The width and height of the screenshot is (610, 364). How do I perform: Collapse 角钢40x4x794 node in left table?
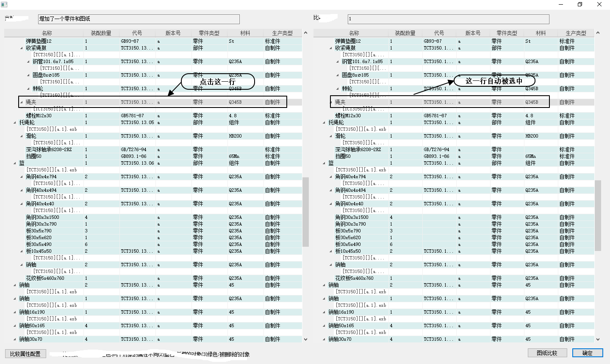[22, 177]
